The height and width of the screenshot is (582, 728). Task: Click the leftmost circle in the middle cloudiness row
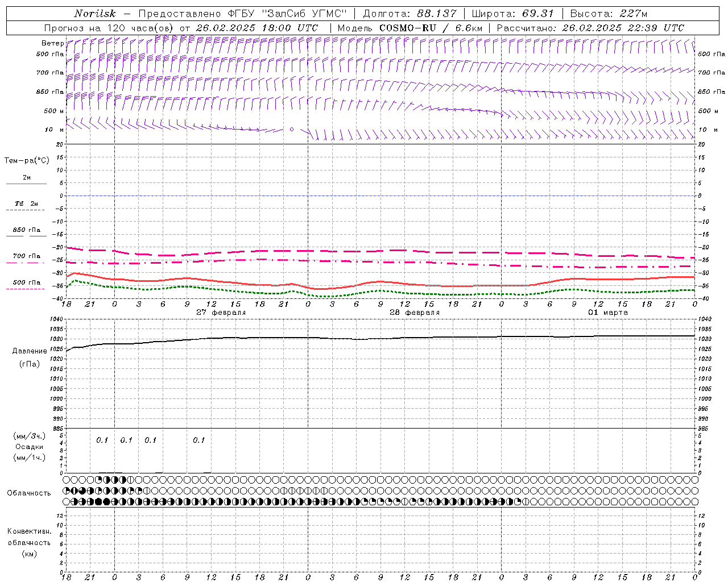(x=67, y=490)
